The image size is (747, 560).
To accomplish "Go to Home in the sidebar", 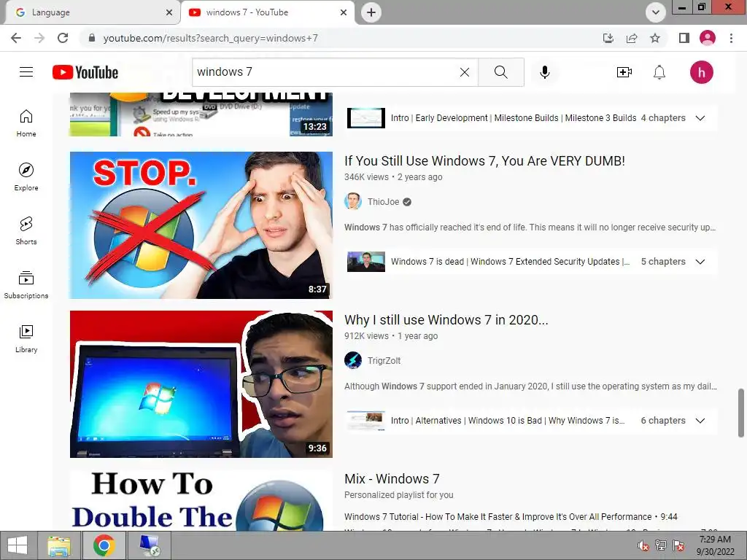I will (x=26, y=123).
